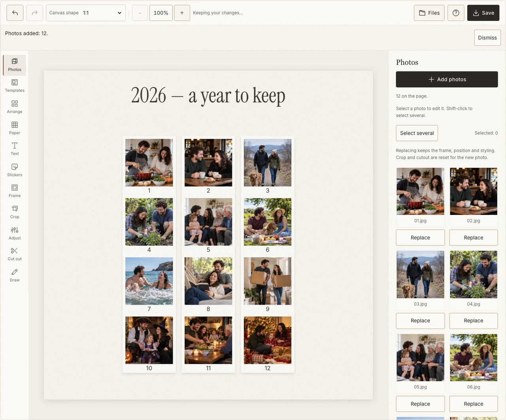The width and height of the screenshot is (506, 420).
Task: Select the 01.jpg thumbnail in Photos panel
Action: pos(420,191)
